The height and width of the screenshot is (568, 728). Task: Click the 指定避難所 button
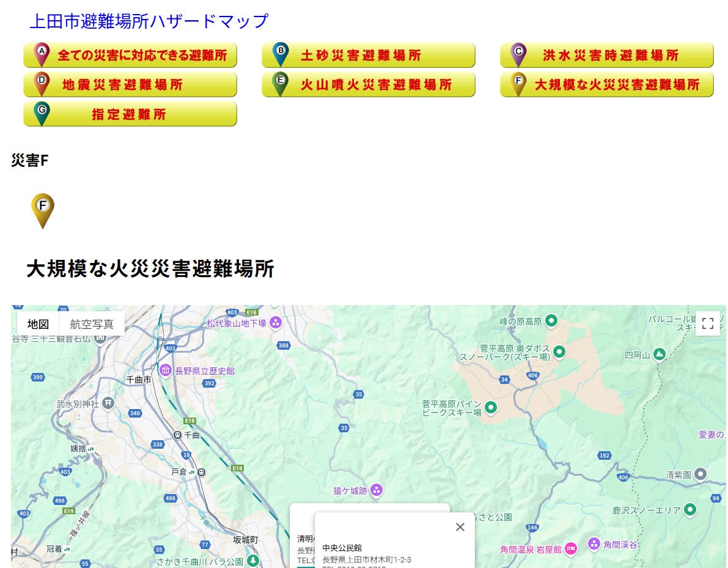[130, 114]
